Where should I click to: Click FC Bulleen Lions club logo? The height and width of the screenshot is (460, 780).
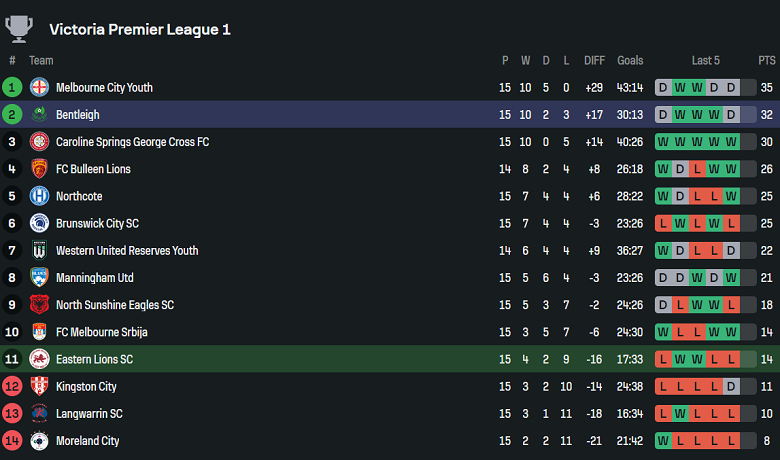coord(40,169)
